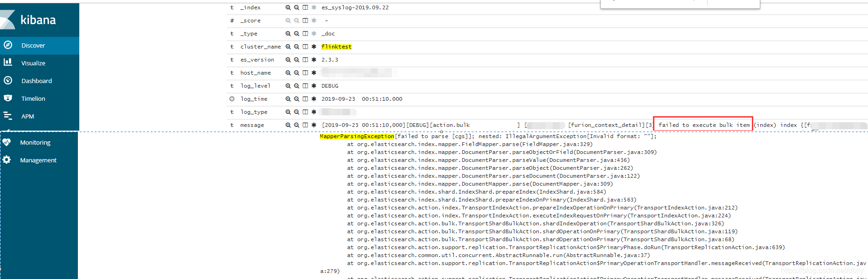
Task: Filter for log_type value
Action: (288, 112)
